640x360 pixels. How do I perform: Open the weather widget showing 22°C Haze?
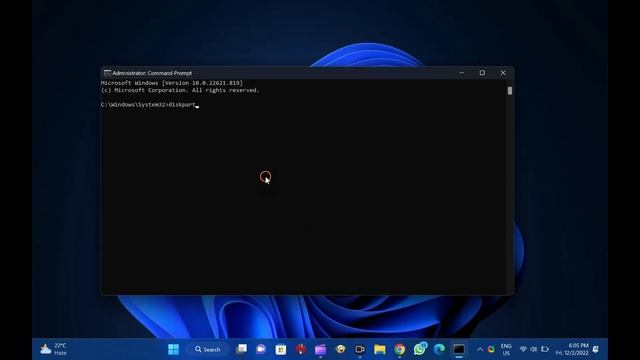[x=53, y=349]
